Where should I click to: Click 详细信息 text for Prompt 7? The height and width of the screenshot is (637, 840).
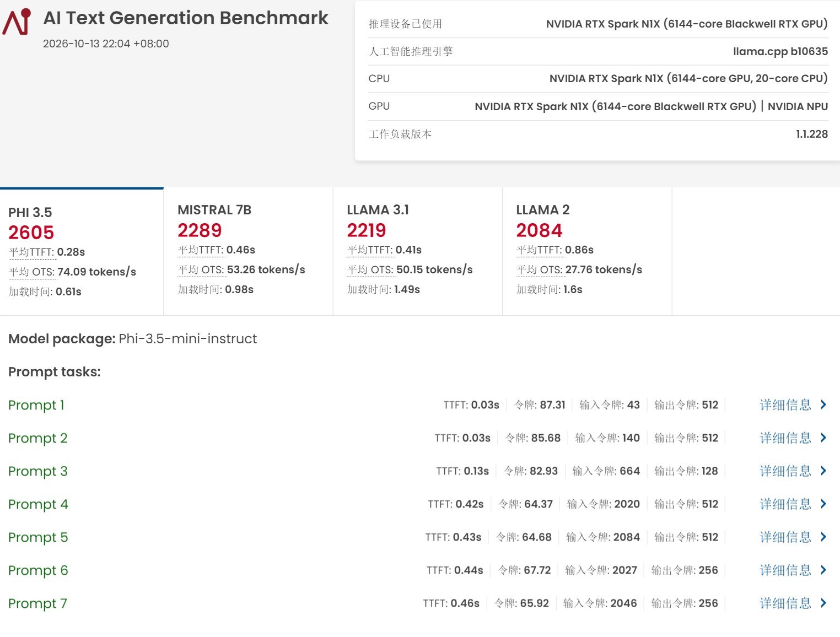[x=785, y=603]
